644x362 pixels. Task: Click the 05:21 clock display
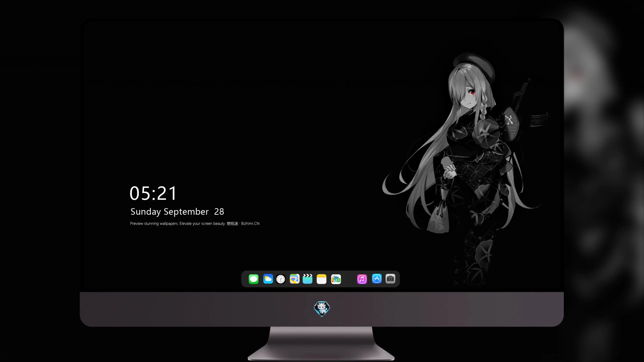pos(153,193)
